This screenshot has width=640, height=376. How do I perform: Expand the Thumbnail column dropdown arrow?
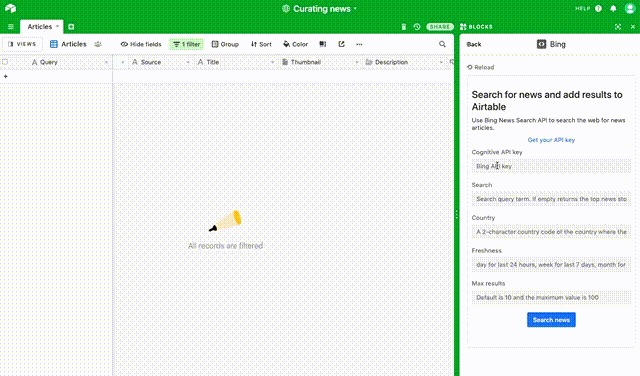(x=357, y=62)
